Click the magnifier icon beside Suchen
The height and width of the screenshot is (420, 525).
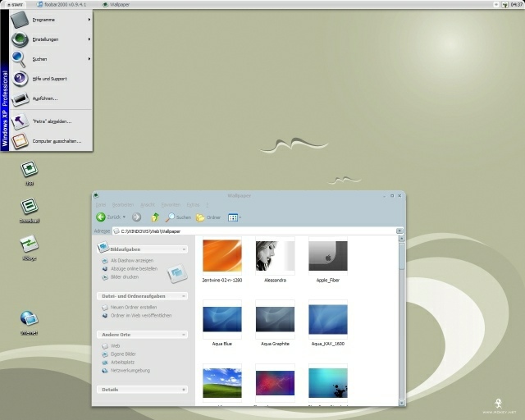click(x=19, y=59)
